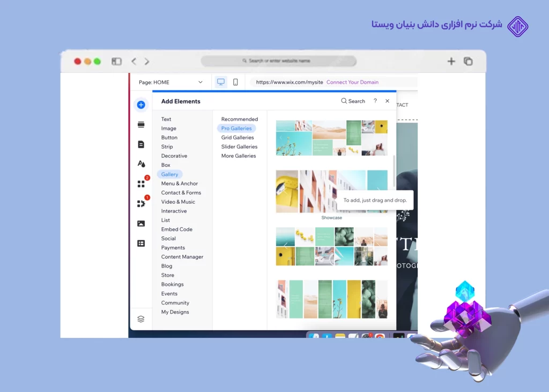The image size is (549, 392).
Task: Pick the two-row grid gallery thumbnail
Action: point(331,246)
